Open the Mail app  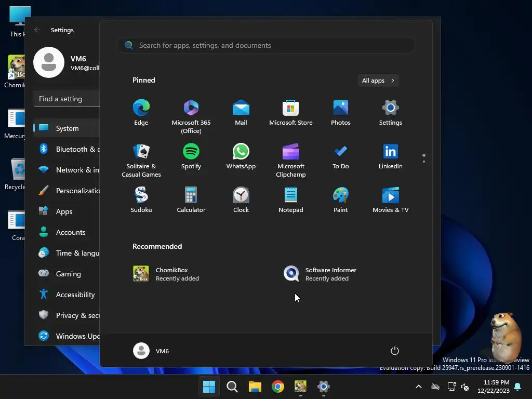point(241,113)
